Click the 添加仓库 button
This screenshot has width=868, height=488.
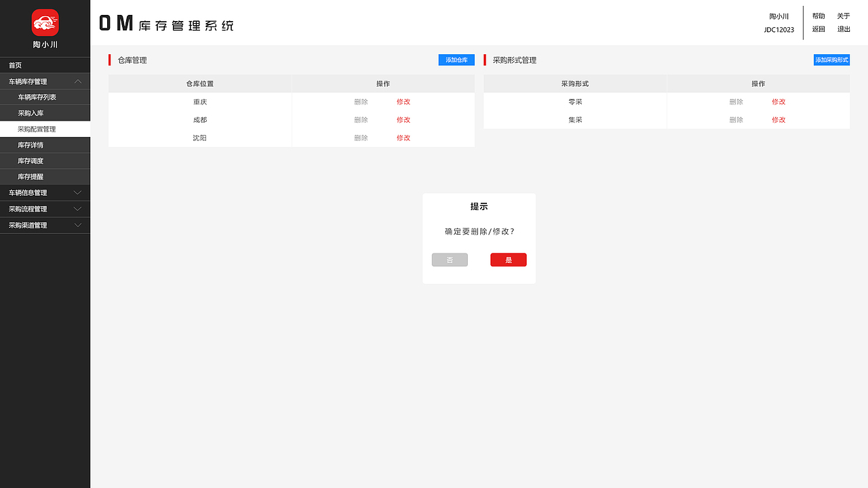pos(456,60)
